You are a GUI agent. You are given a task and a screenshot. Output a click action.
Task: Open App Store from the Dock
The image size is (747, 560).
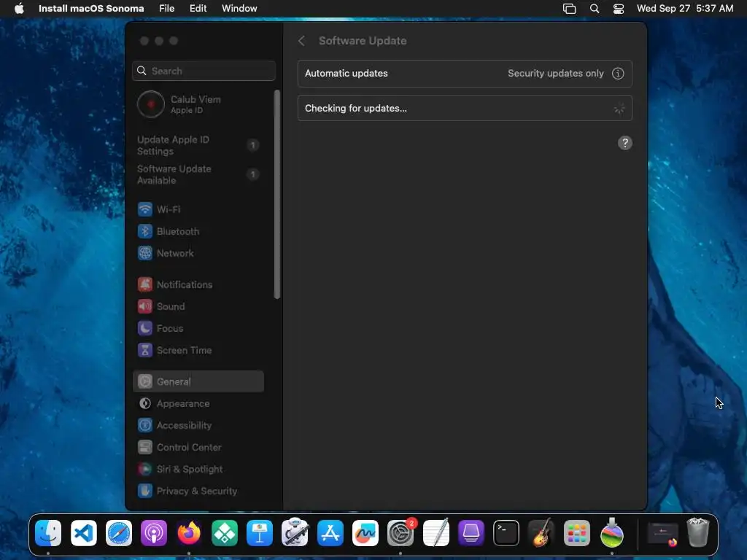330,533
